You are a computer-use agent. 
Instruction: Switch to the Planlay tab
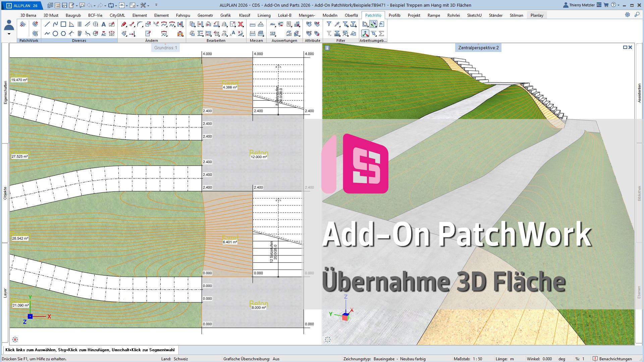pos(537,15)
